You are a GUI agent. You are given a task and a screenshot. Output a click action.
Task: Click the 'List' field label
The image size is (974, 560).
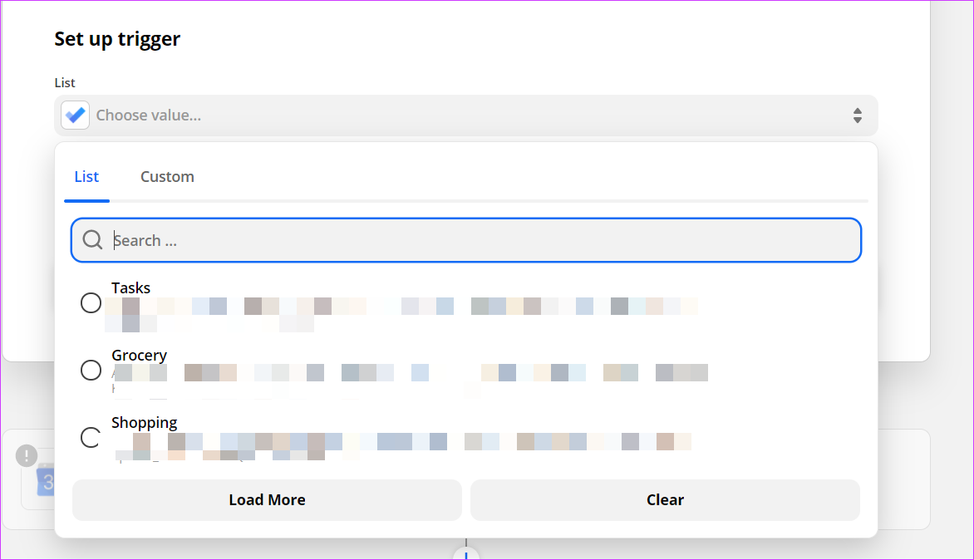pyautogui.click(x=65, y=82)
